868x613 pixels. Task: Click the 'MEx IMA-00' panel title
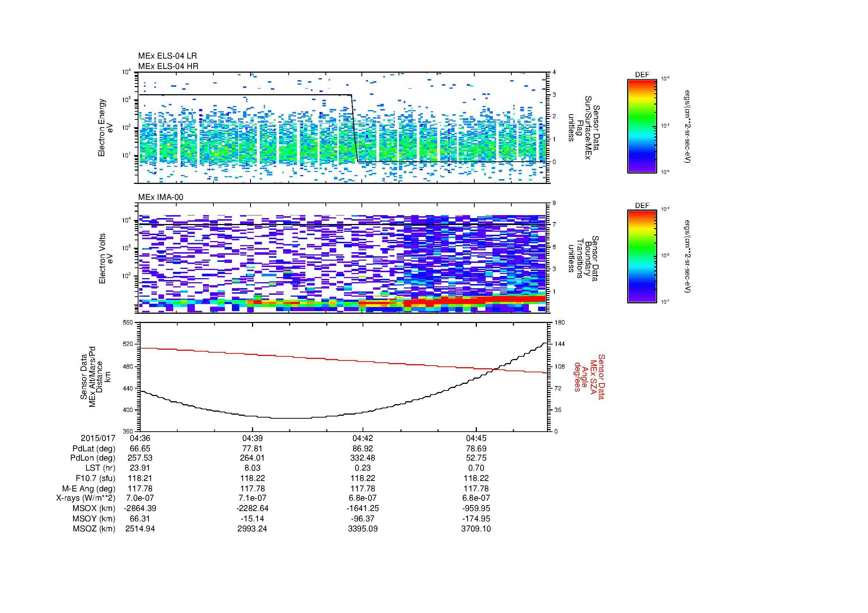point(161,197)
